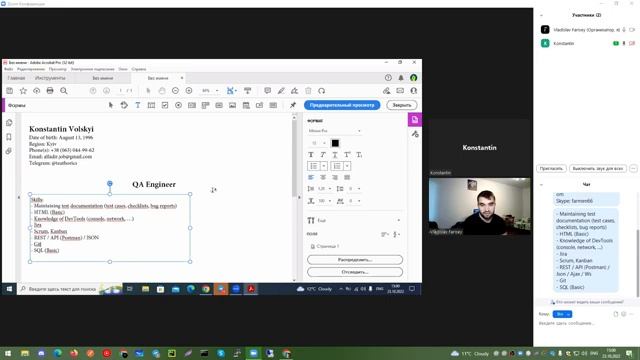This screenshot has width=640, height=360.
Task: Click the magnifier Search icon in Acrobat toolbar
Action: [x=64, y=91]
